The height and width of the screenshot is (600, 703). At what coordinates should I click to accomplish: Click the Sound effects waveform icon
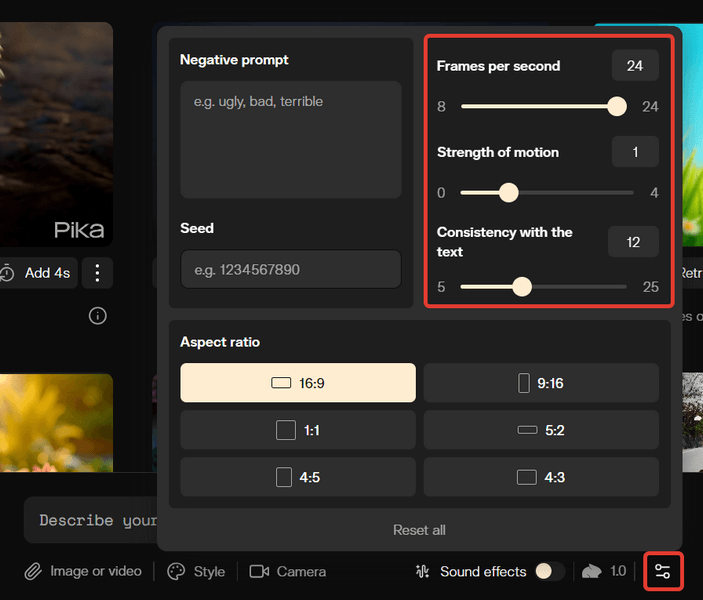422,571
